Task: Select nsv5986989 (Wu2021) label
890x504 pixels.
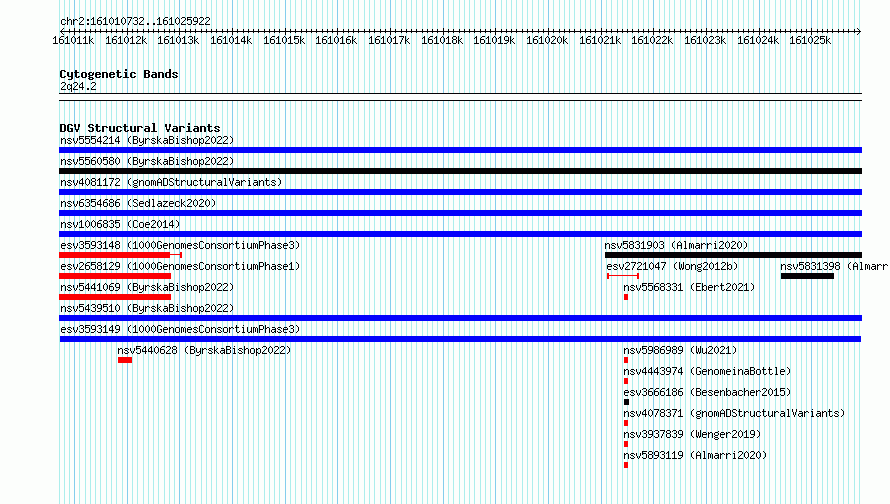Action: (x=680, y=350)
